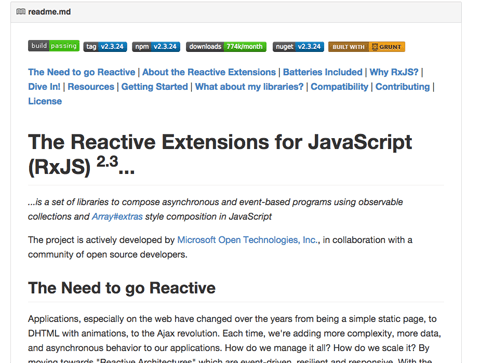480x363 pixels.
Task: Open the npm v2.3.24 badge
Action: pyautogui.click(x=156, y=47)
